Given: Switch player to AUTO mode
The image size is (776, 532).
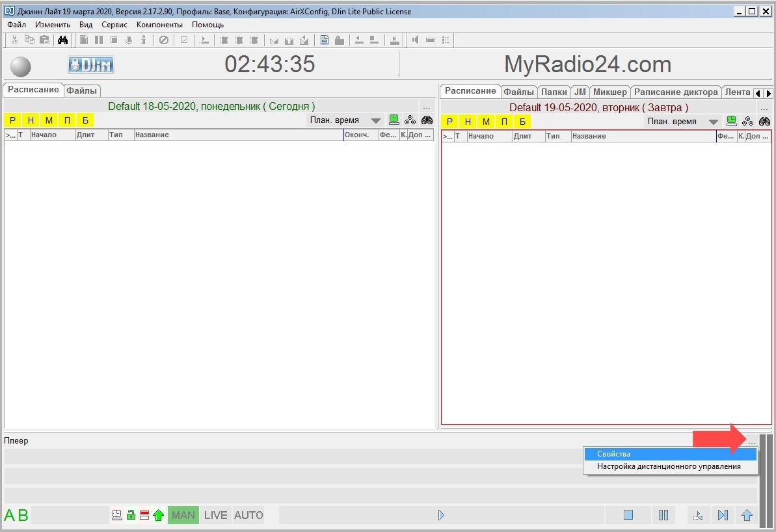Looking at the screenshot, I should [x=248, y=515].
